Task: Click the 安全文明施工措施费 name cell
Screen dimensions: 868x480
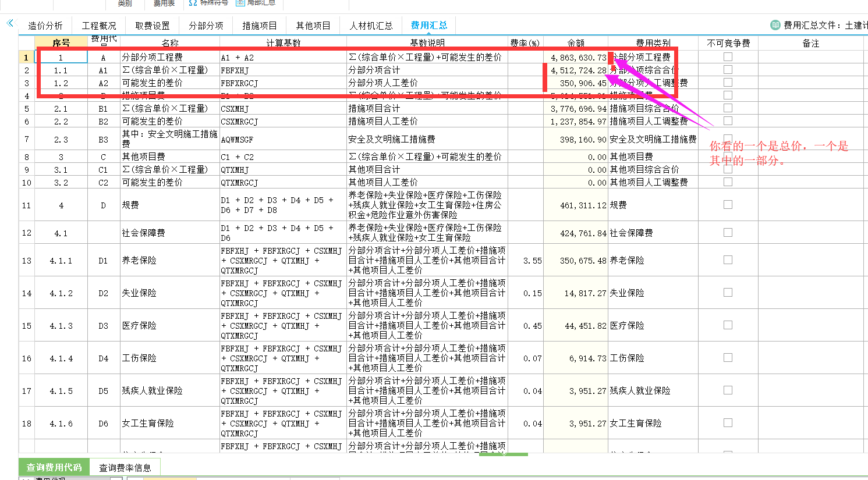Action: tap(170, 139)
